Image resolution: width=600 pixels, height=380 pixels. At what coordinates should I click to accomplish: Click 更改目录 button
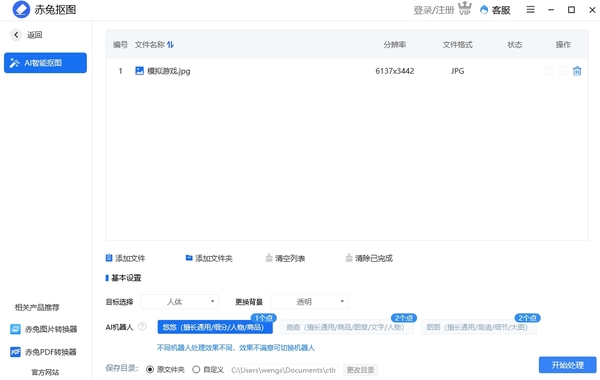(x=360, y=370)
